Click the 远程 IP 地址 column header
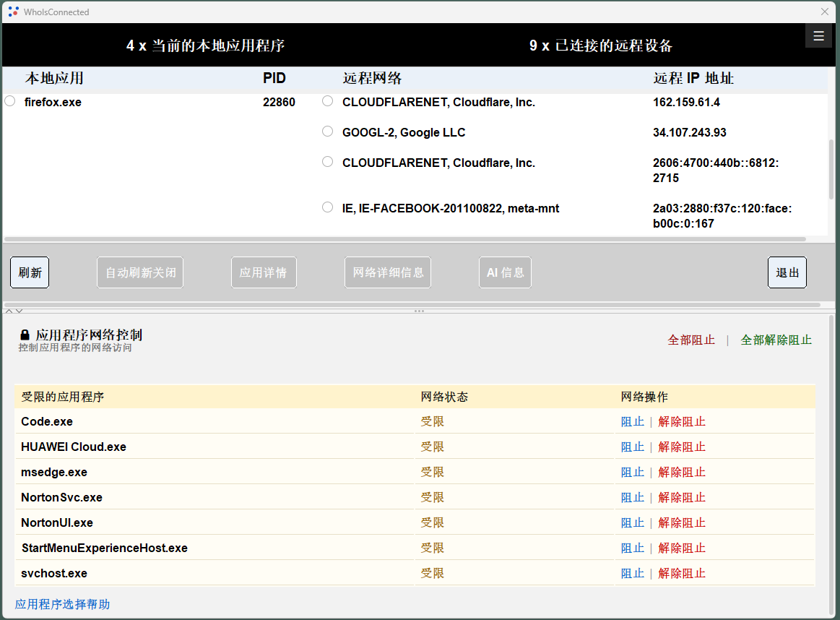Image resolution: width=840 pixels, height=620 pixels. (x=693, y=78)
